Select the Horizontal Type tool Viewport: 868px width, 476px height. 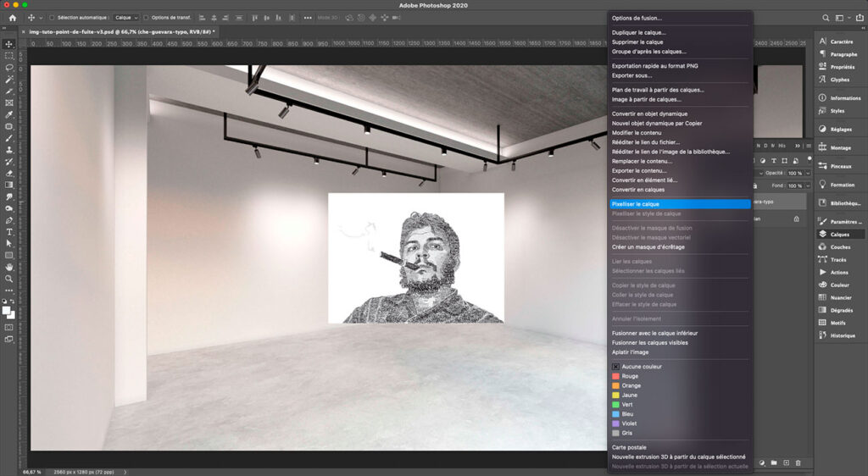8,231
